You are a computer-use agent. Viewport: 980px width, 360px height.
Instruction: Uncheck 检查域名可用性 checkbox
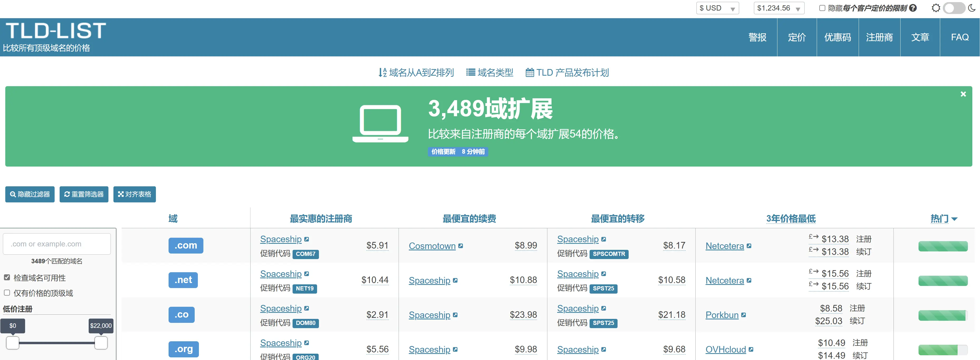click(7, 278)
